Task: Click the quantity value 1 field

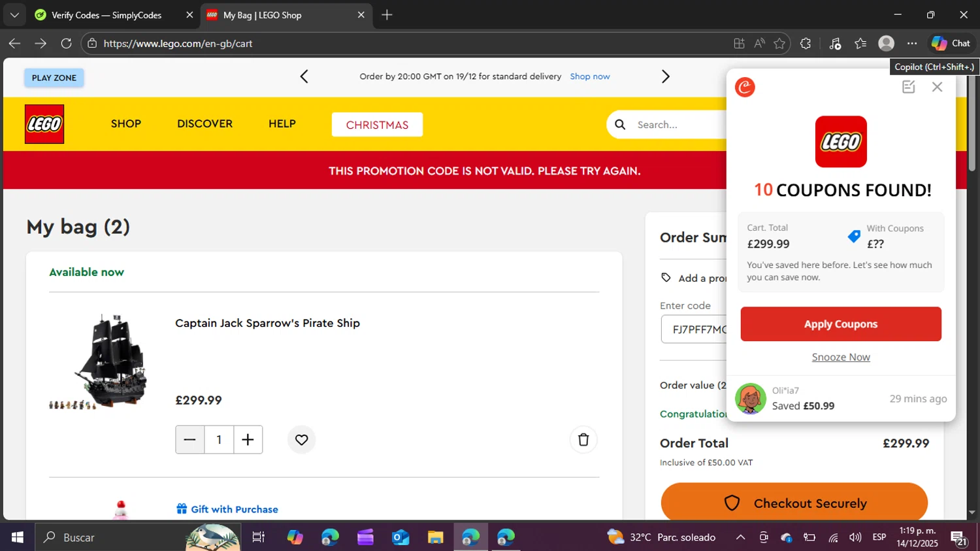Action: point(219,440)
